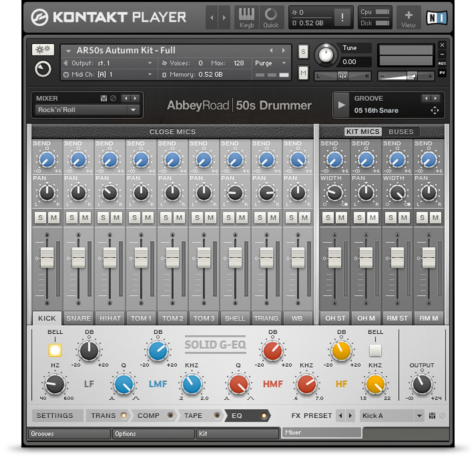This screenshot has height=458, width=476.
Task: Click the NI logo icon
Action: click(437, 18)
